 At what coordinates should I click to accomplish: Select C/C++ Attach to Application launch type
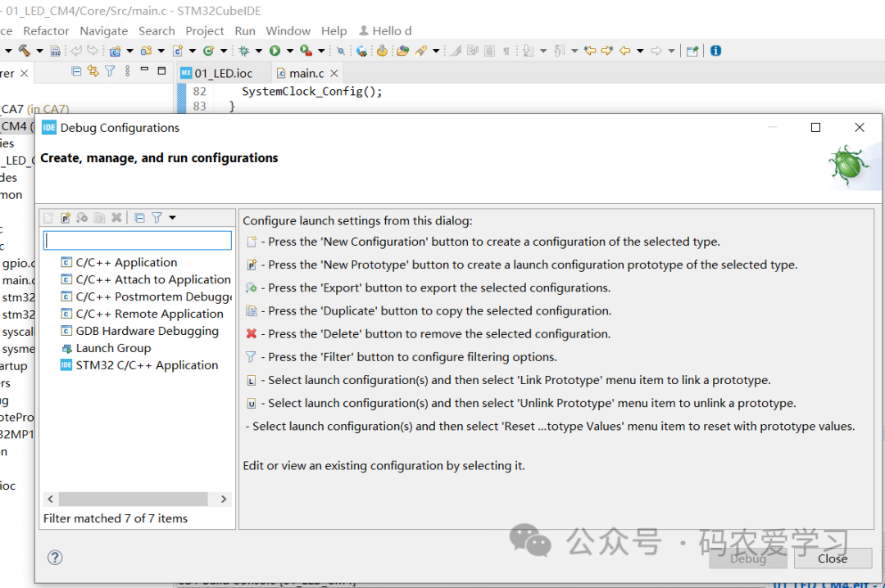pos(146,279)
